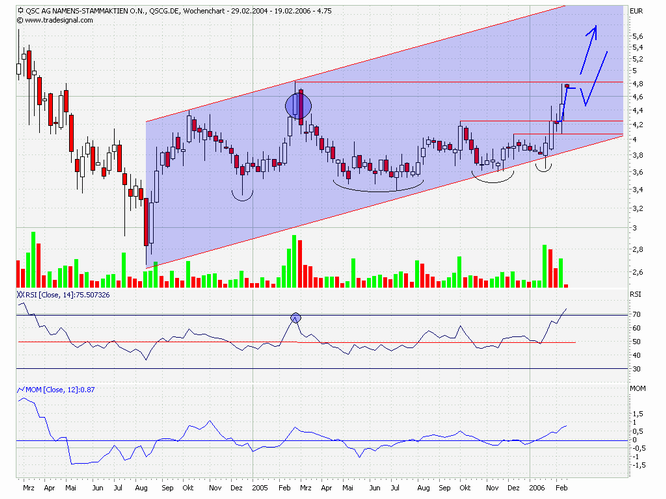Click the MOM 1,5 axis value
The image size is (666, 499).
tap(638, 414)
